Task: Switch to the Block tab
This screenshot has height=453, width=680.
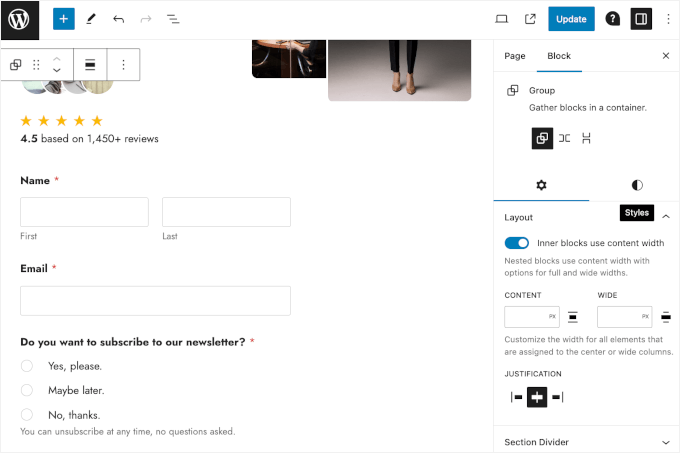Action: point(559,56)
